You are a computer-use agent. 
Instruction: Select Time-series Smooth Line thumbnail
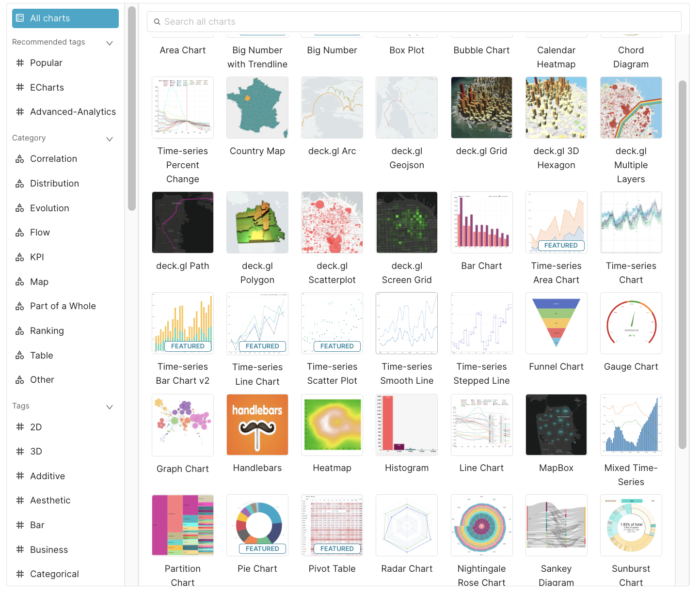tap(407, 323)
